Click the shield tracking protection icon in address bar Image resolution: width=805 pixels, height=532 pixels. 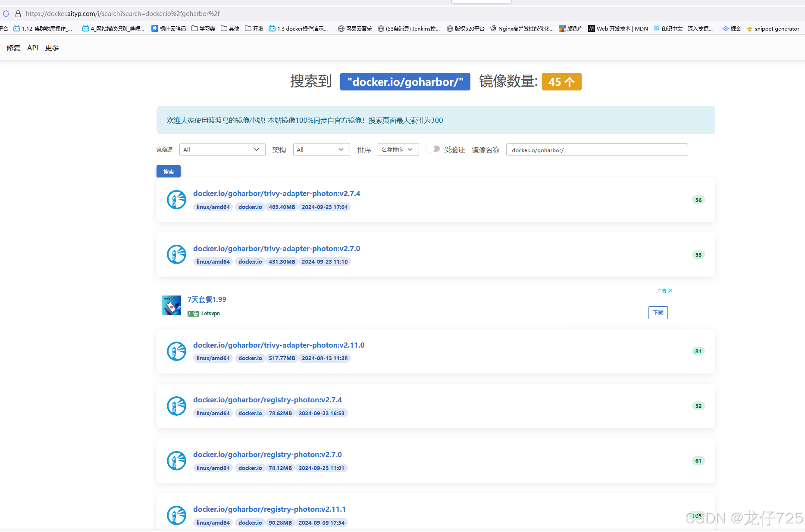(x=6, y=14)
